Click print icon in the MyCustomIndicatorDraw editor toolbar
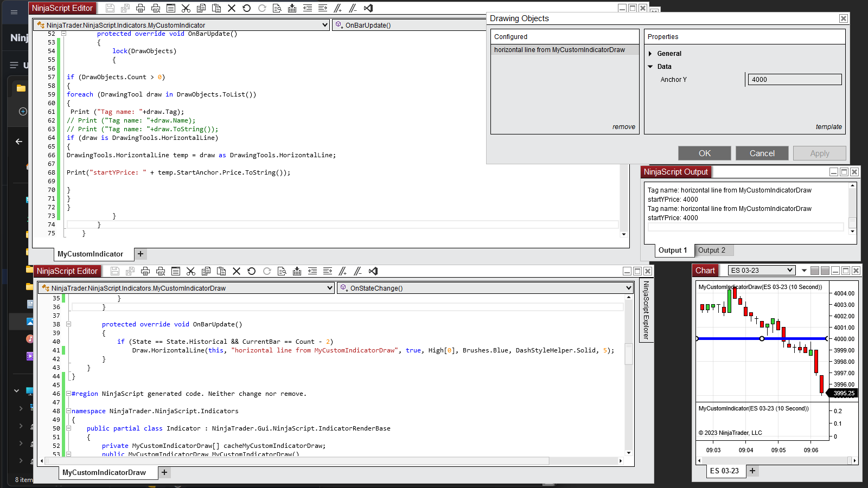This screenshot has height=488, width=868. coord(145,271)
